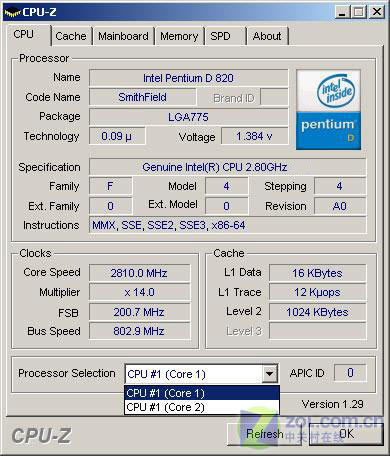Click the CPU-Z logo at the bottom left
This screenshot has height=456, width=390.
point(41,436)
